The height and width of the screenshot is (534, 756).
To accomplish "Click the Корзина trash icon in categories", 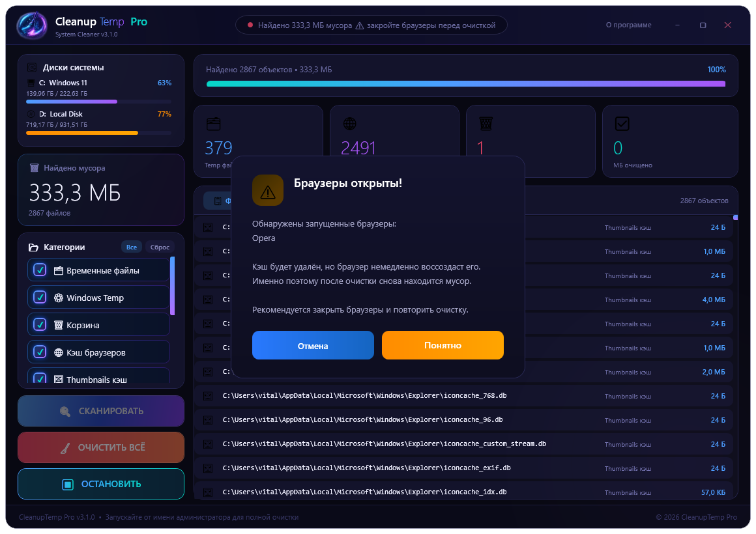I will (x=59, y=326).
